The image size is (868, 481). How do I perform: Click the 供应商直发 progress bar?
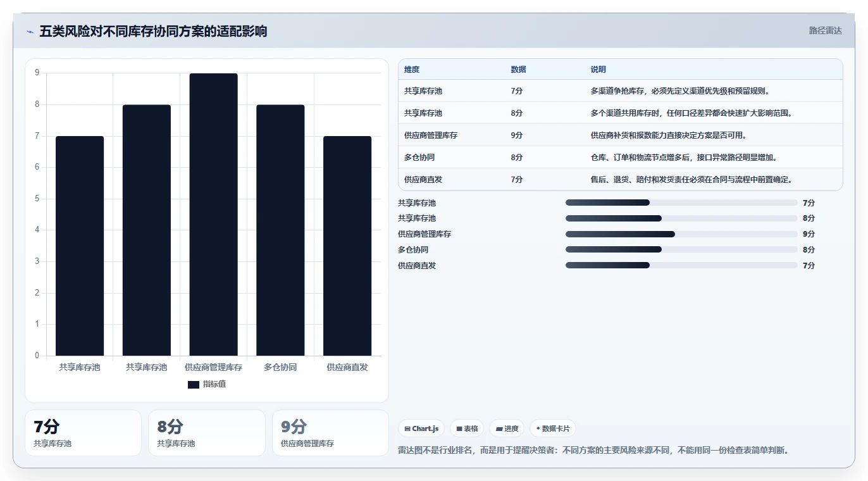681,266
